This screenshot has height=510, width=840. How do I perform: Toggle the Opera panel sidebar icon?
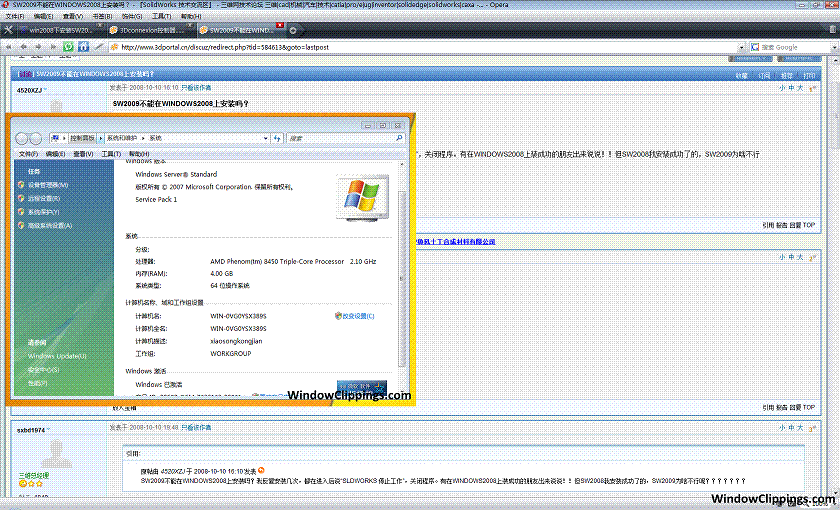pos(8,30)
